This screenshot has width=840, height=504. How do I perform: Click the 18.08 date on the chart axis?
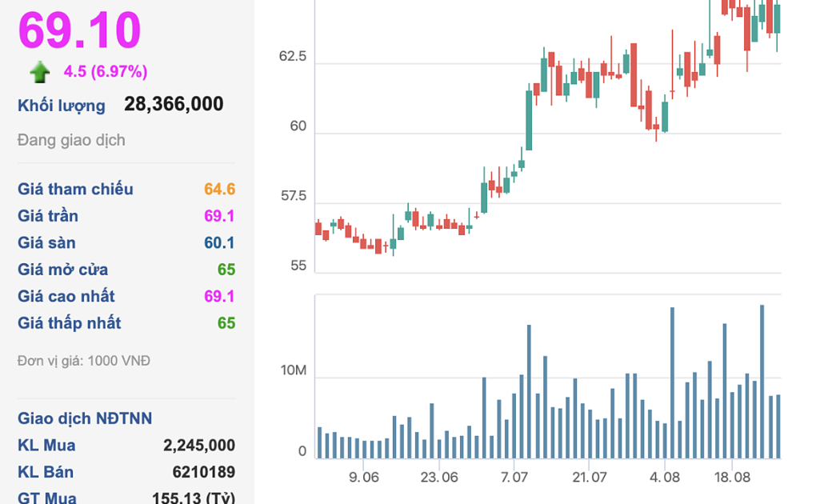732,477
